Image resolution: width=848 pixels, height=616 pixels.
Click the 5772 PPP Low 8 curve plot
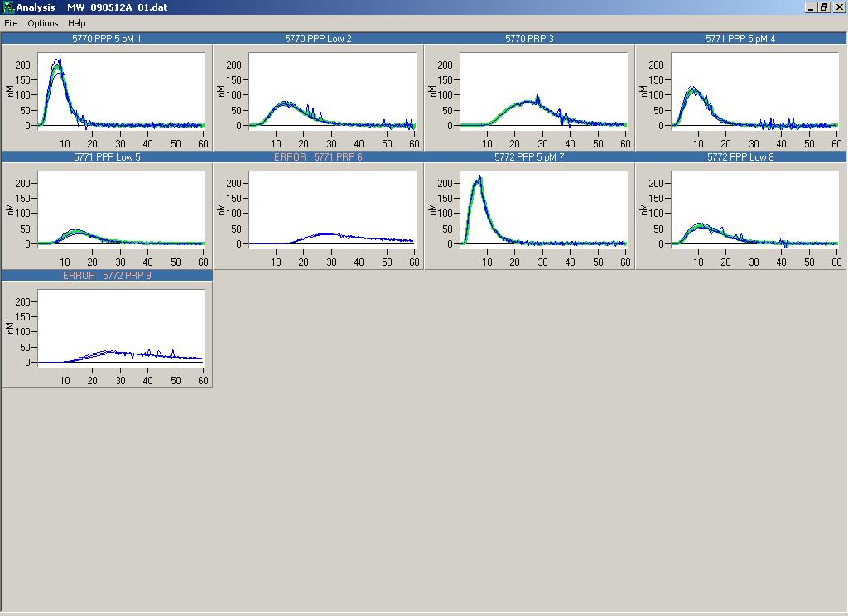point(754,209)
